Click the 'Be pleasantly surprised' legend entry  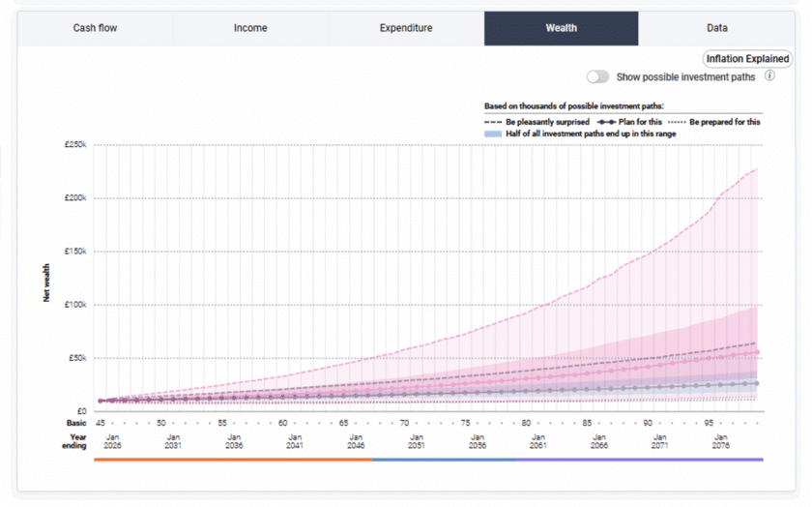537,122
